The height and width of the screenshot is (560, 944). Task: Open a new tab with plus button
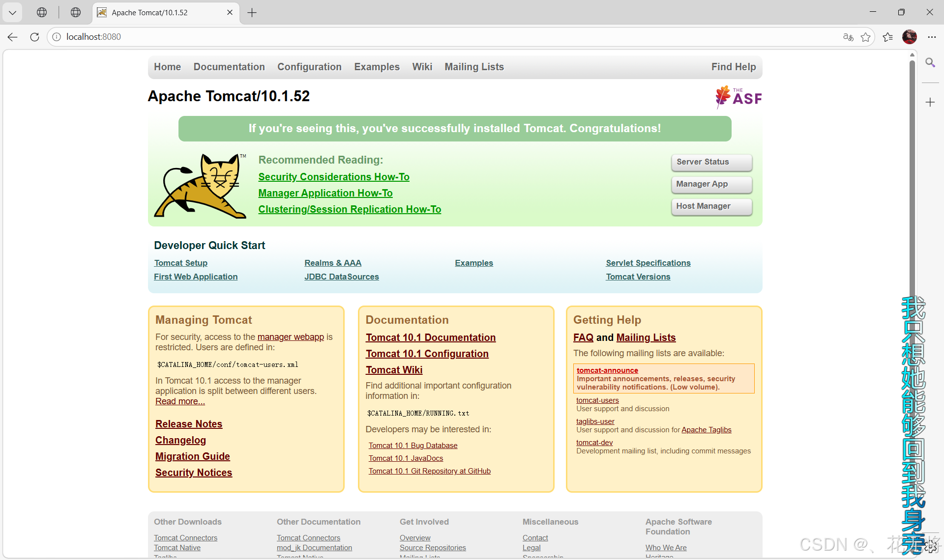click(252, 13)
